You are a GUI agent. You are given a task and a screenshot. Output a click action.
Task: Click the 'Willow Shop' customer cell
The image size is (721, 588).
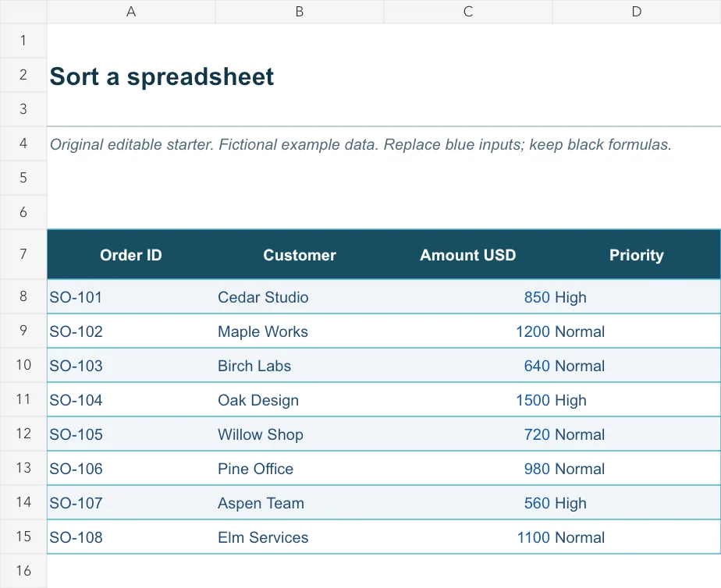tap(300, 434)
